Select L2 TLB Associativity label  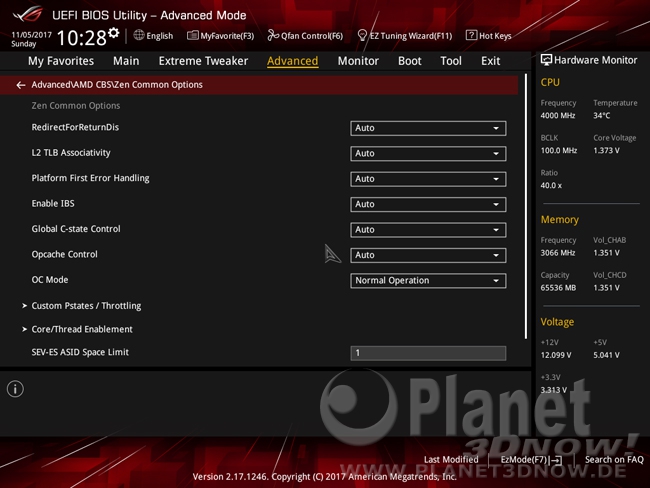click(71, 153)
